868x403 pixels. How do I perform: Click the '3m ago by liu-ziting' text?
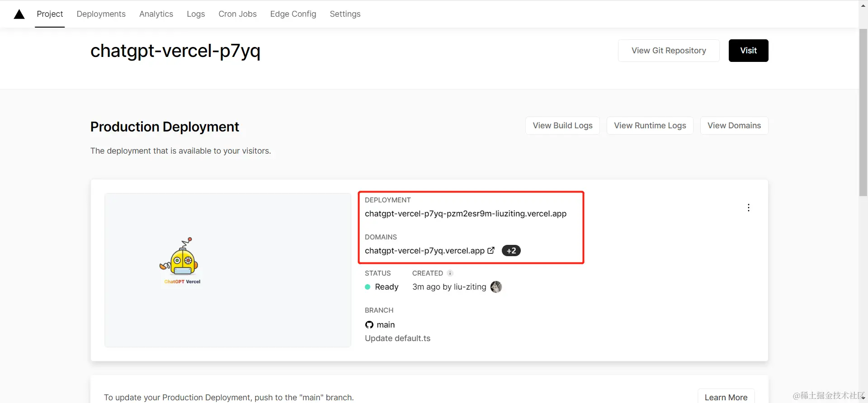pos(449,287)
